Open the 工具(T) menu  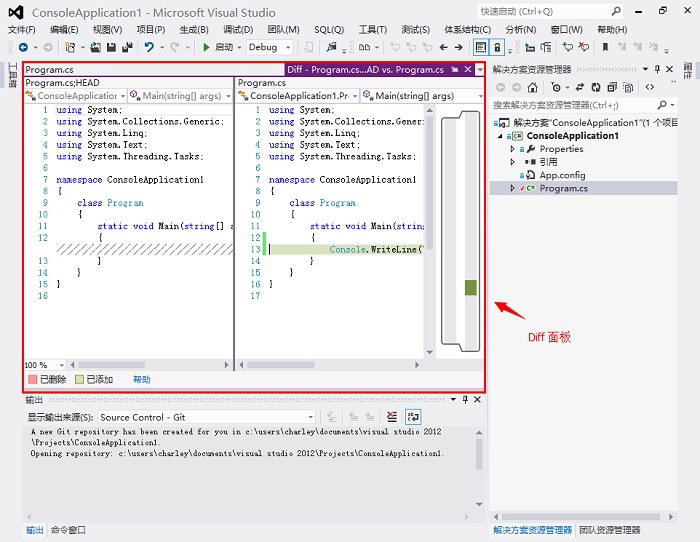pyautogui.click(x=373, y=29)
